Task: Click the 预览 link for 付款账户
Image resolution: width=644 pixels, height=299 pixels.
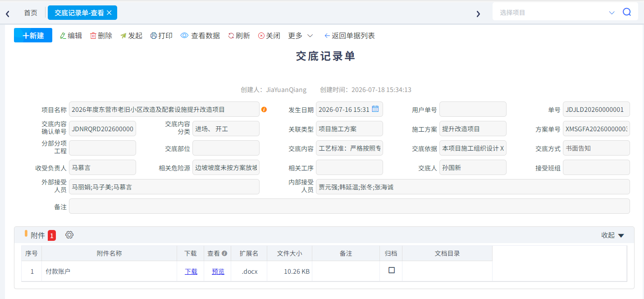Action: [218, 271]
